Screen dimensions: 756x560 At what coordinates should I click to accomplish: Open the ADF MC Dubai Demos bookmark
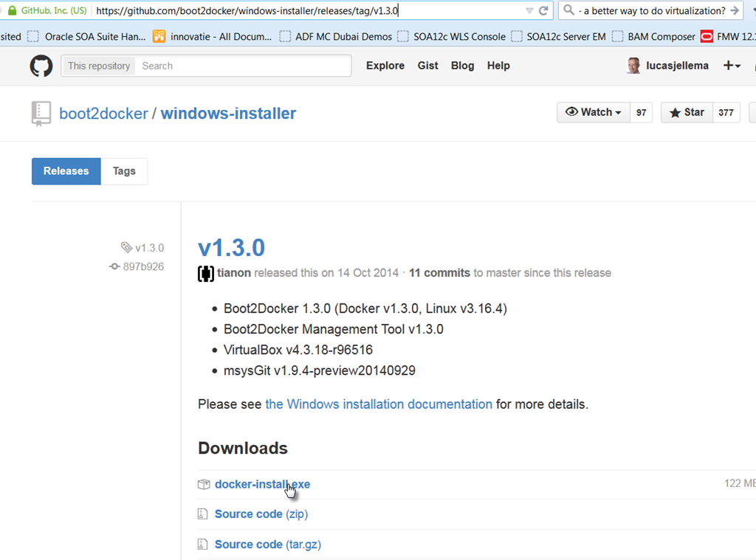(x=336, y=37)
